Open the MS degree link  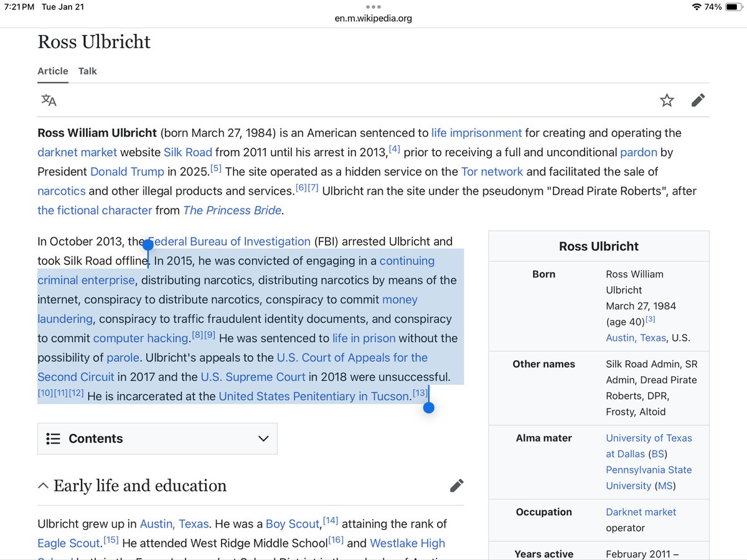[665, 486]
